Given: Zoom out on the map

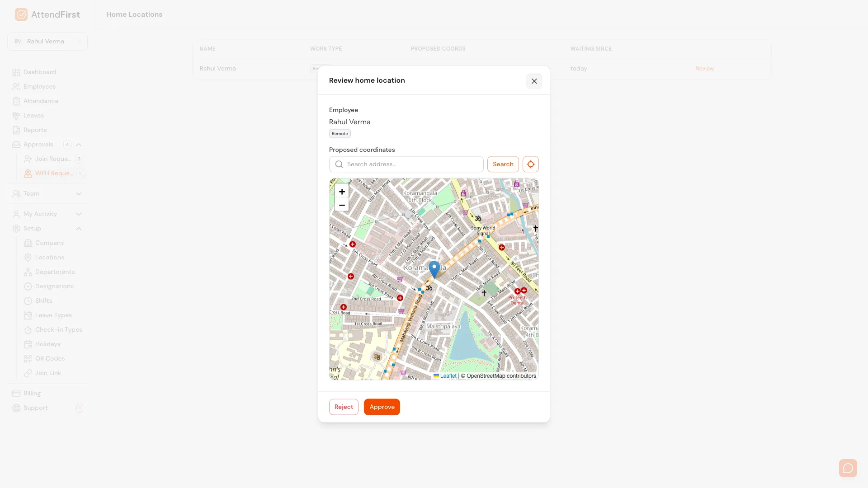Looking at the screenshot, I should [342, 205].
